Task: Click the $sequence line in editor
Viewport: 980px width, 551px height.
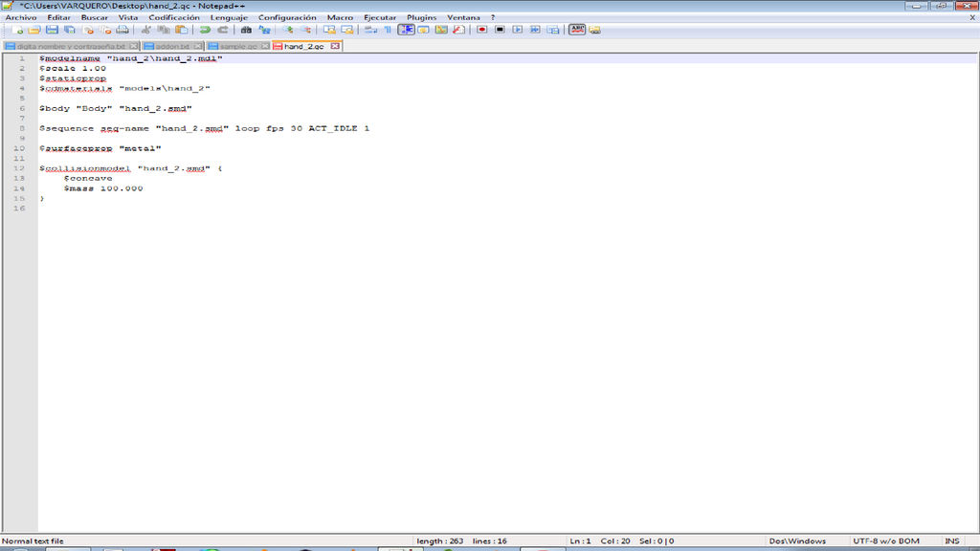Action: click(x=205, y=128)
